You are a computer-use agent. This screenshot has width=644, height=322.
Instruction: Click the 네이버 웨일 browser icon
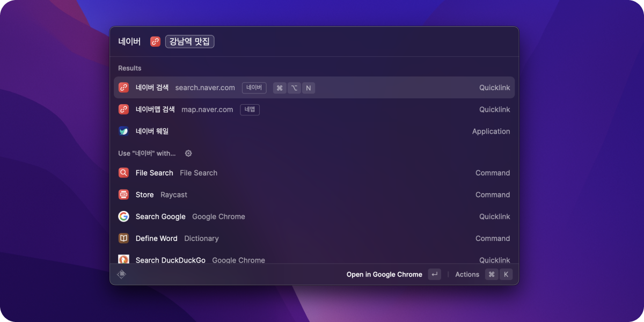click(123, 131)
